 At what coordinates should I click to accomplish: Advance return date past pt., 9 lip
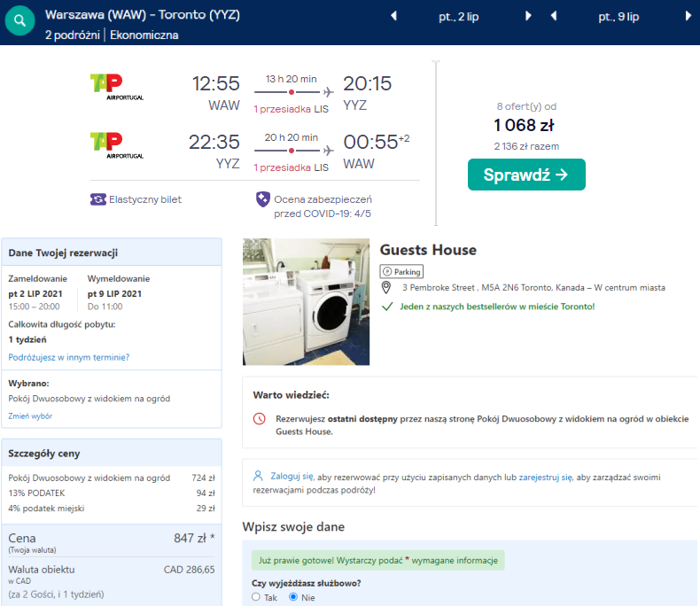688,16
